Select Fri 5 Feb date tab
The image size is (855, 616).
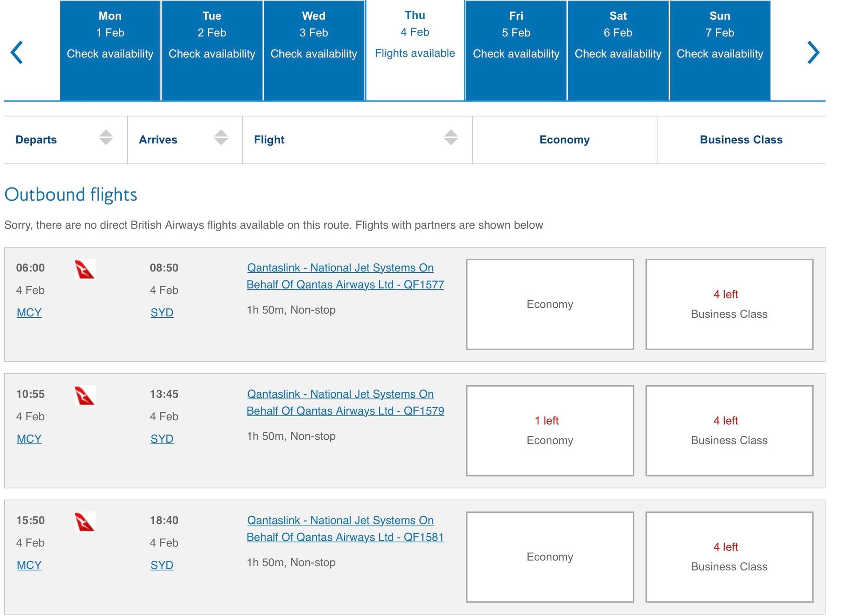(516, 51)
